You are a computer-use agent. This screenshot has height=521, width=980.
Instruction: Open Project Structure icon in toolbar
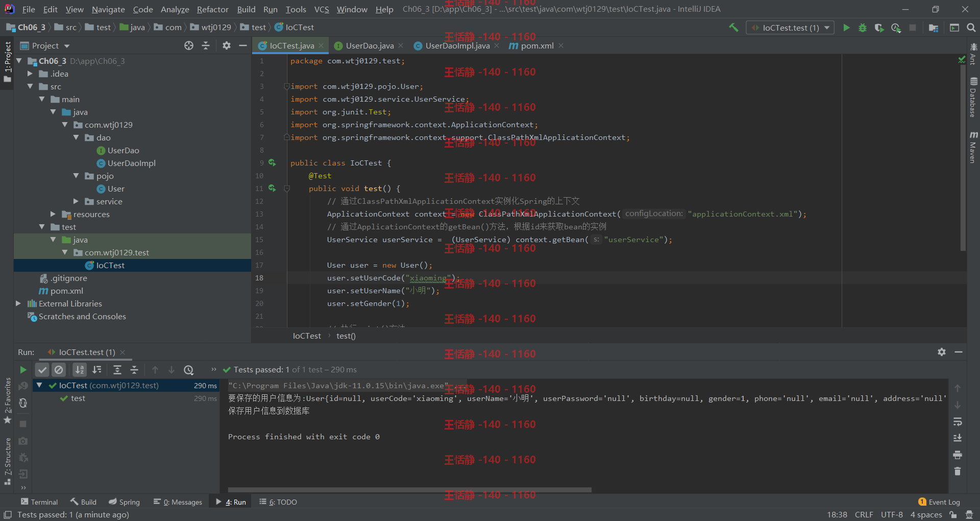[934, 28]
